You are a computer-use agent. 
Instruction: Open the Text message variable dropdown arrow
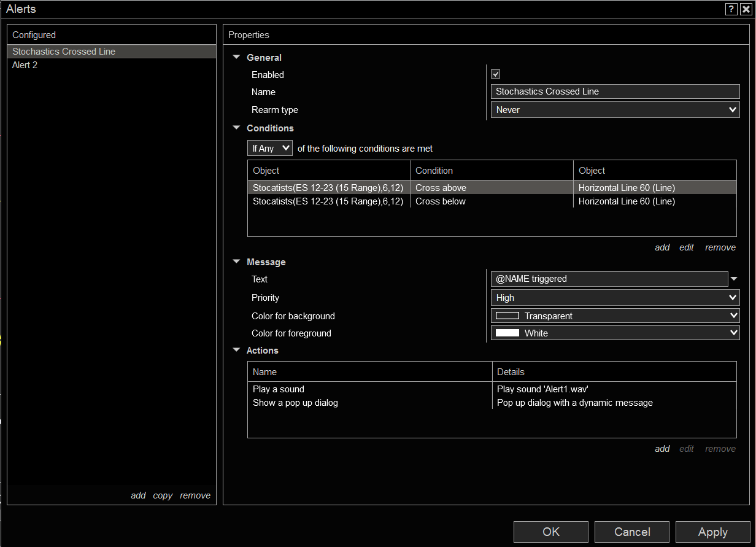(735, 279)
